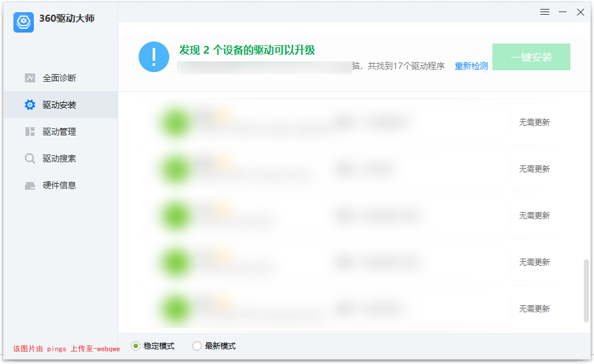Click the vertical scrollbar thumb
594x364 pixels.
[586, 291]
